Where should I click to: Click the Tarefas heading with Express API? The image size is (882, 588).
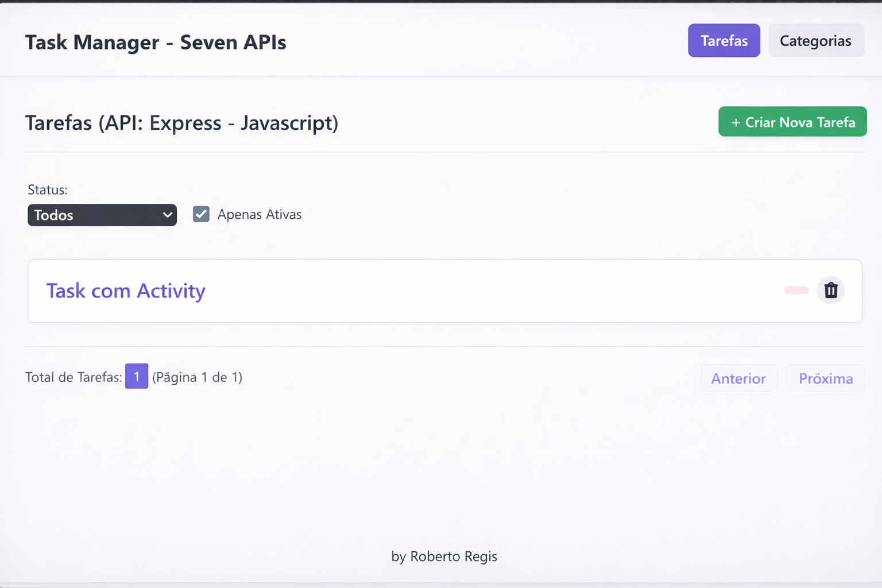click(x=181, y=122)
